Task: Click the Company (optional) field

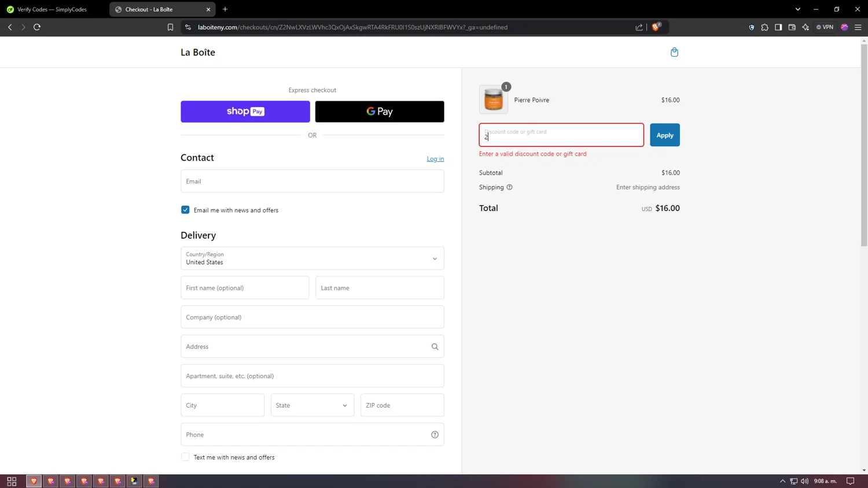Action: pyautogui.click(x=312, y=317)
